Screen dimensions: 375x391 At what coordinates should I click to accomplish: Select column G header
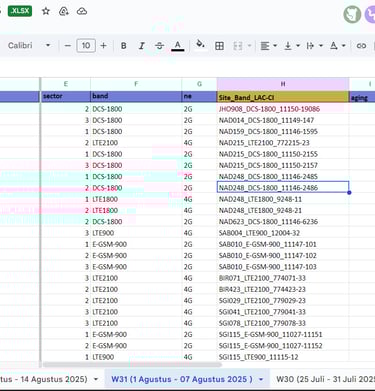click(199, 84)
